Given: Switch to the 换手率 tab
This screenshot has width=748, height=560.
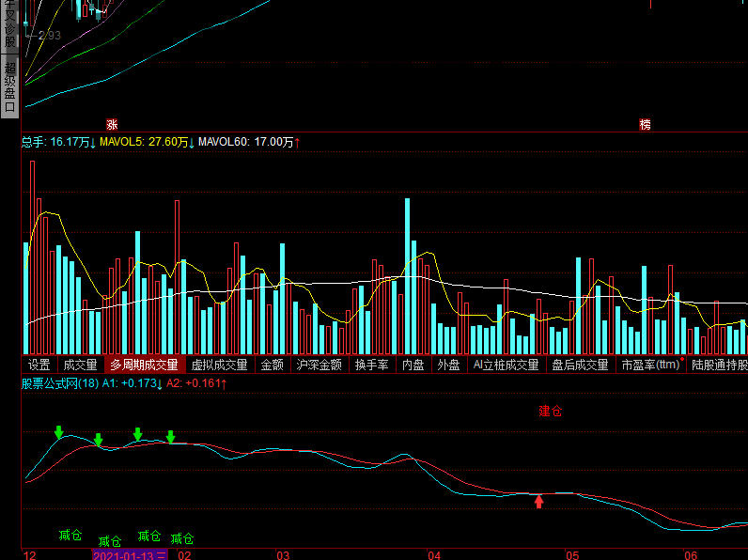Looking at the screenshot, I should [x=372, y=365].
